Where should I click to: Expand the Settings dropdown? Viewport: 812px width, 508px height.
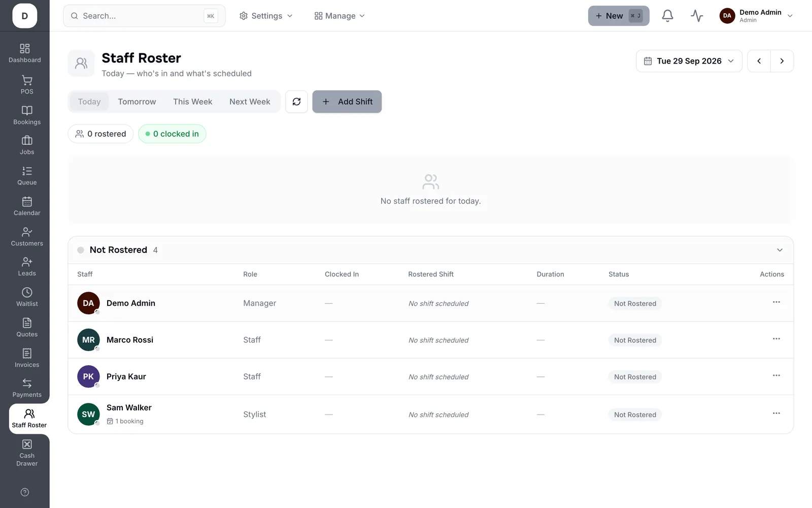[266, 16]
